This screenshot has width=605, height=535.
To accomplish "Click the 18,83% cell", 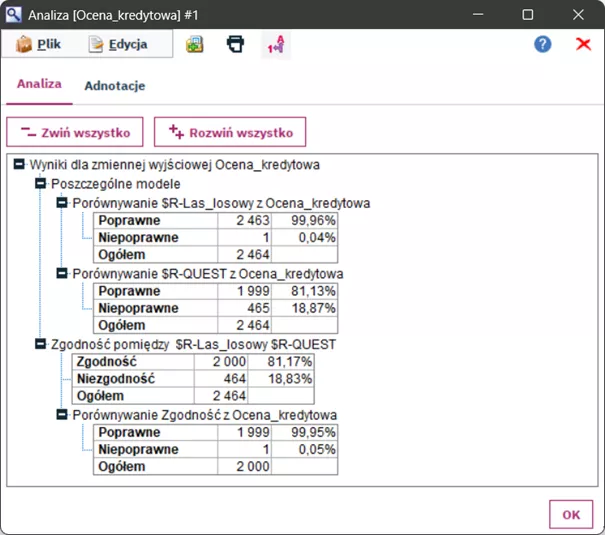I will click(x=281, y=378).
